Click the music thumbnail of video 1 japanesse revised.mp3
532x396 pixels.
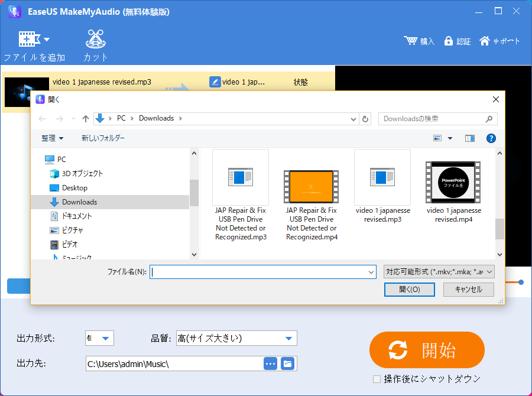pyautogui.click(x=27, y=92)
